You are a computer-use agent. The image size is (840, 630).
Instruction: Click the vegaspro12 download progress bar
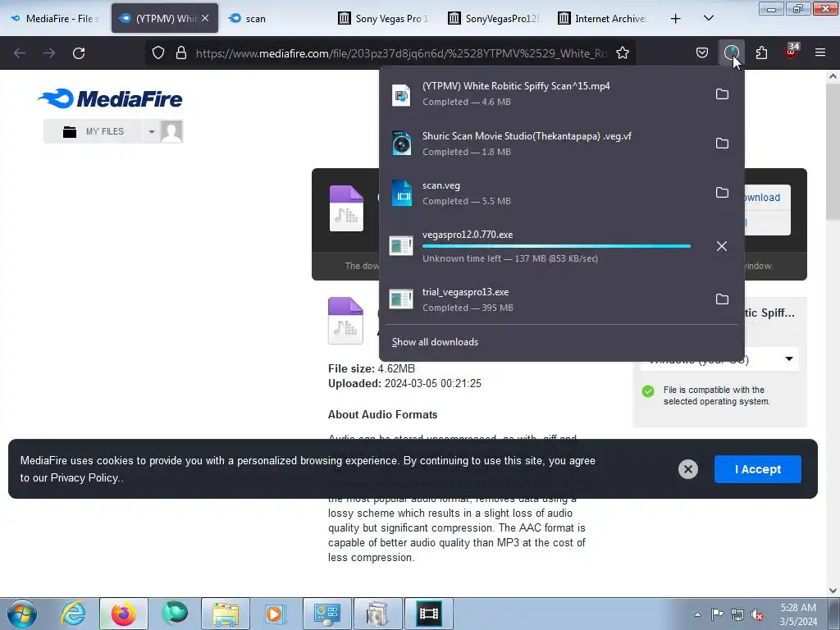pos(556,246)
